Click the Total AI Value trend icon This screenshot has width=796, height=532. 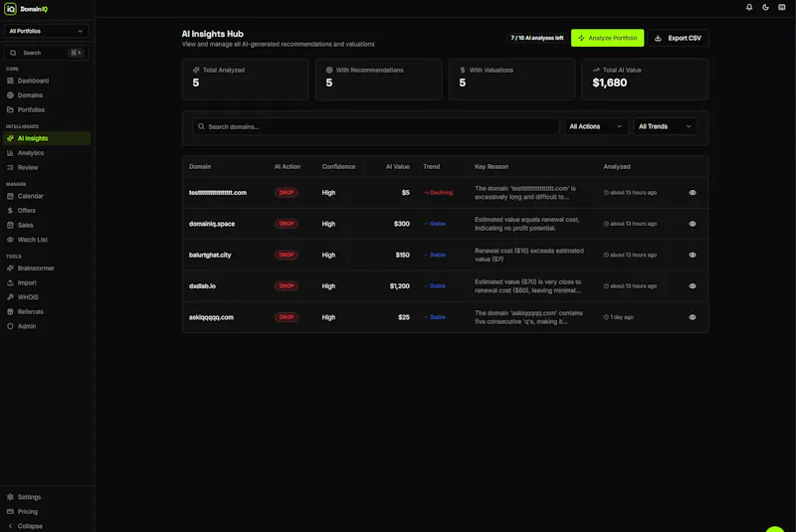[596, 70]
